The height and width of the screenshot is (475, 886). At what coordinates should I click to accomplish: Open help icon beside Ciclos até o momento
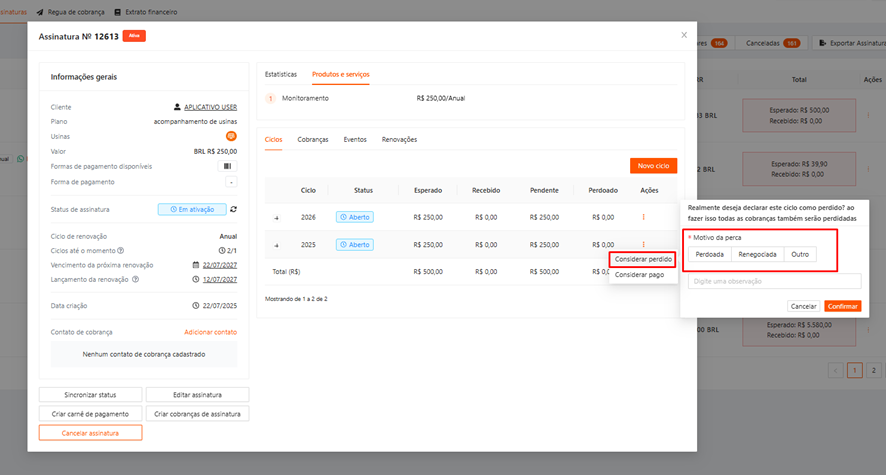tap(120, 251)
